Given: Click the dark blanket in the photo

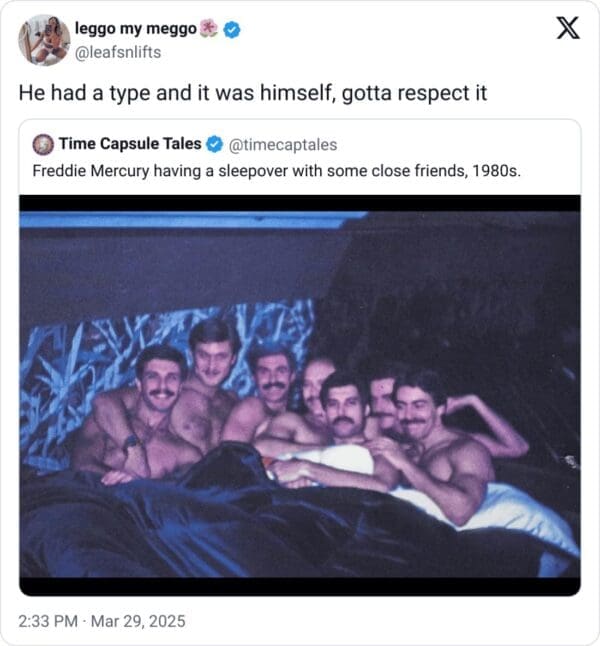Looking at the screenshot, I should pyautogui.click(x=200, y=530).
